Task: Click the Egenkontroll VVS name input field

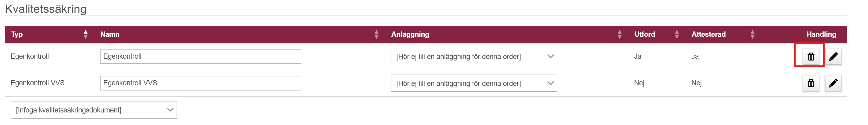Action: point(200,83)
